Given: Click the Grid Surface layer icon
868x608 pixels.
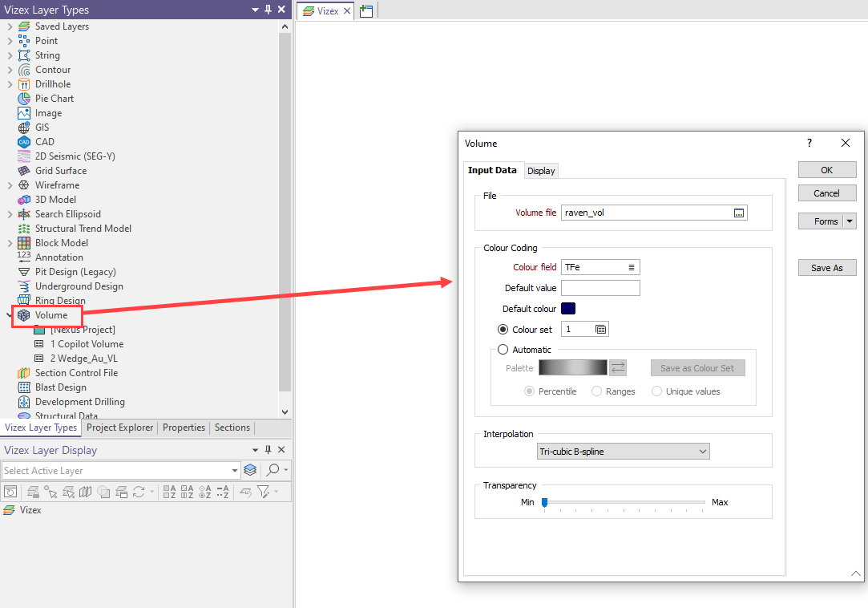Looking at the screenshot, I should (24, 171).
